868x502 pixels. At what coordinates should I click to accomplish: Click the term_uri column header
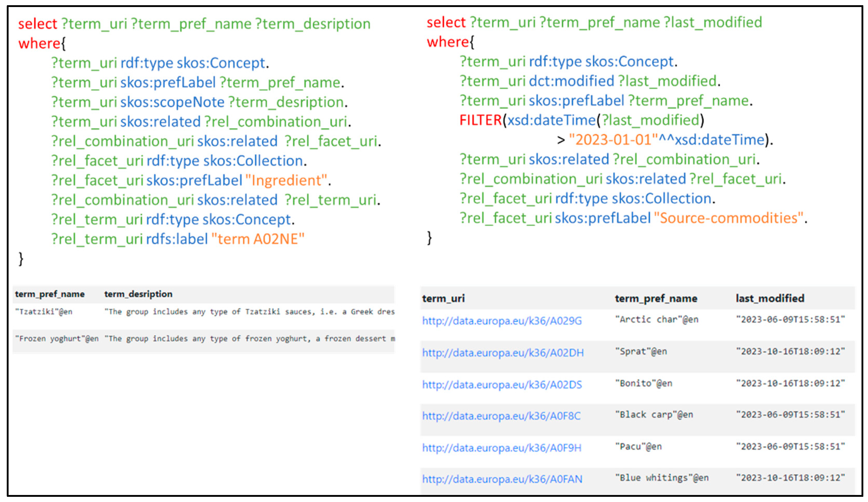(x=443, y=298)
